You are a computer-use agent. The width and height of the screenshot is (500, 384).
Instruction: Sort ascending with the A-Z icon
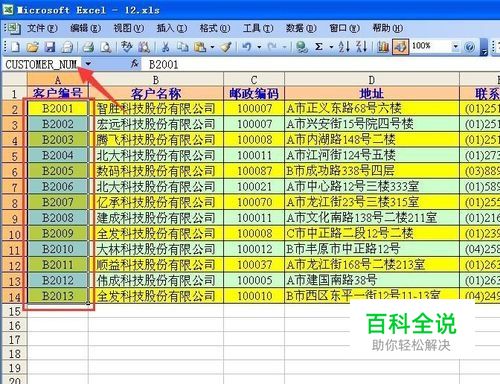pyautogui.click(x=344, y=47)
